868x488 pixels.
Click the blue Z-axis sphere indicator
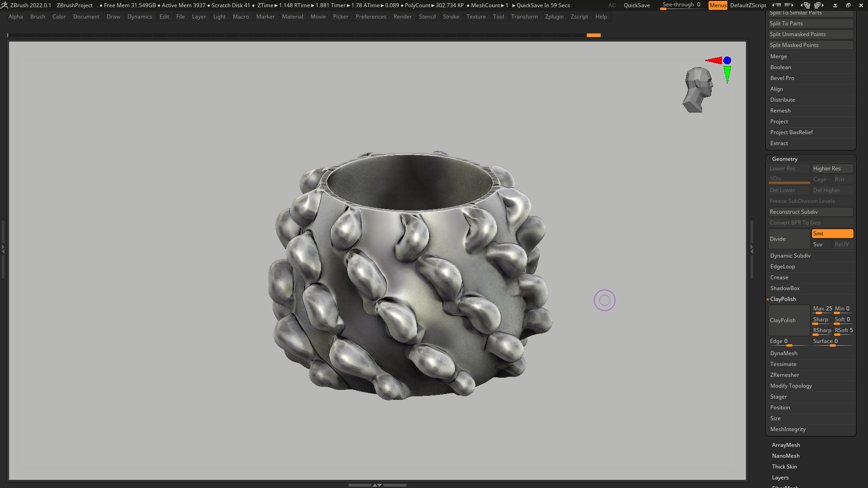pos(727,60)
